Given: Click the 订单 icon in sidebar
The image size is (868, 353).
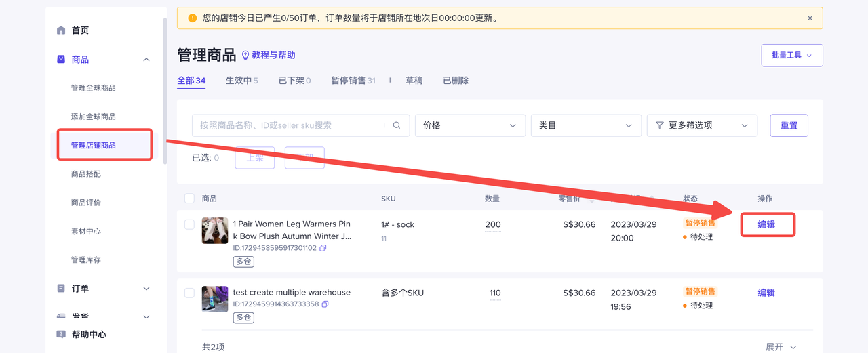Looking at the screenshot, I should 61,289.
